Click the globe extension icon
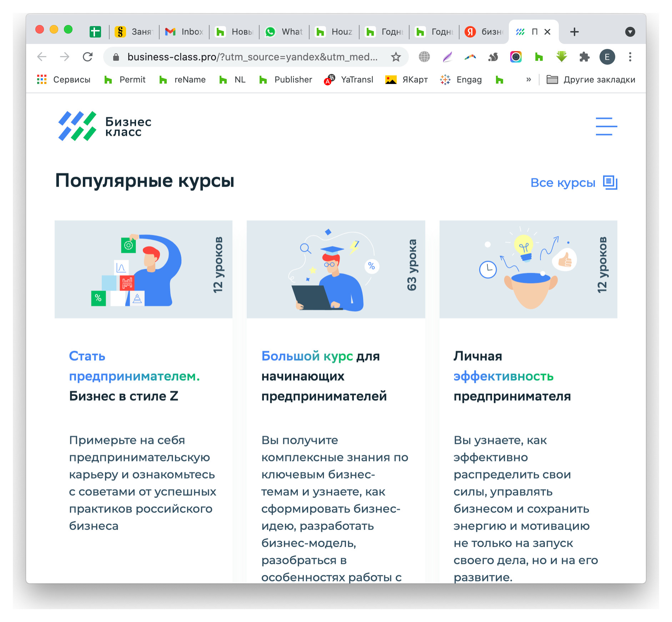This screenshot has height=622, width=672. click(424, 57)
